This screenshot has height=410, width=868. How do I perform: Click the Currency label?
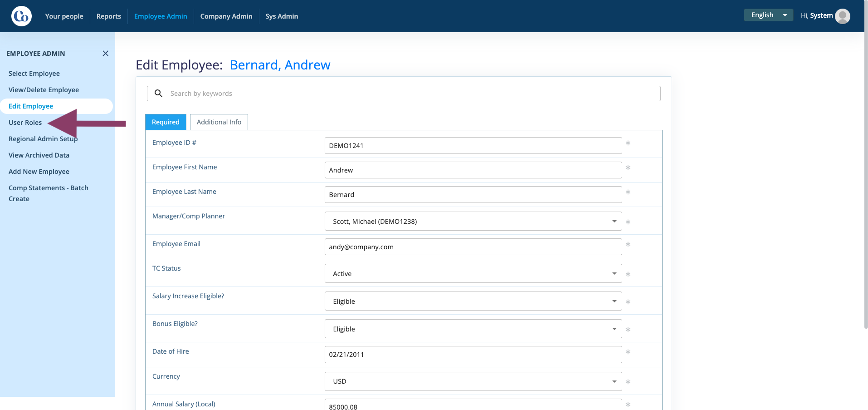[166, 376]
